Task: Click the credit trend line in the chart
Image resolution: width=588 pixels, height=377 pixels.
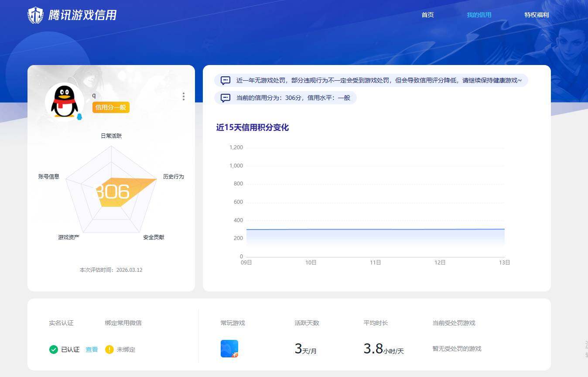Action: pyautogui.click(x=375, y=229)
